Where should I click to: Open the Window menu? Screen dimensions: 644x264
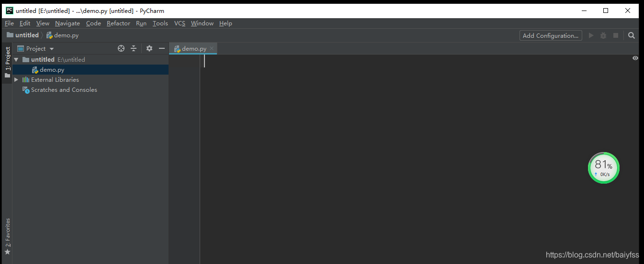pyautogui.click(x=202, y=23)
